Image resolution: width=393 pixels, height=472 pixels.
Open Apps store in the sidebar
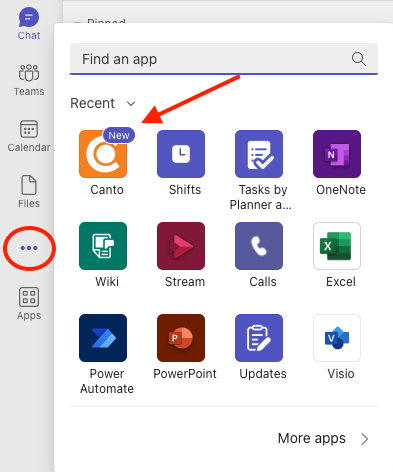tap(29, 304)
